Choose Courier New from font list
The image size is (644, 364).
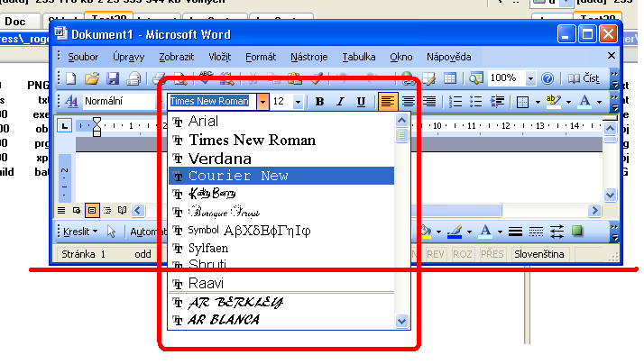[238, 176]
